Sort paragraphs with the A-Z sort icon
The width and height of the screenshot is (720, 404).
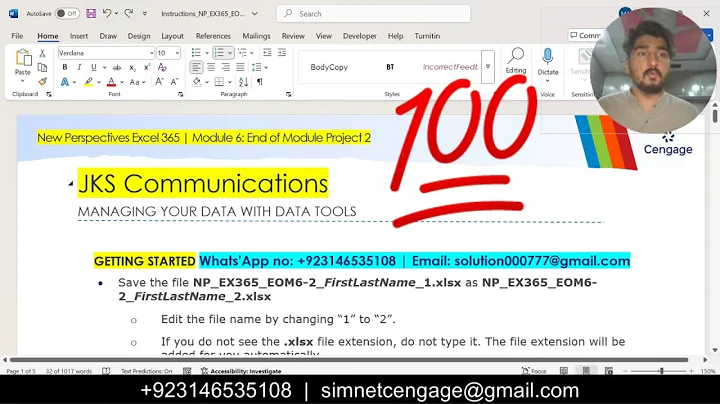243,82
